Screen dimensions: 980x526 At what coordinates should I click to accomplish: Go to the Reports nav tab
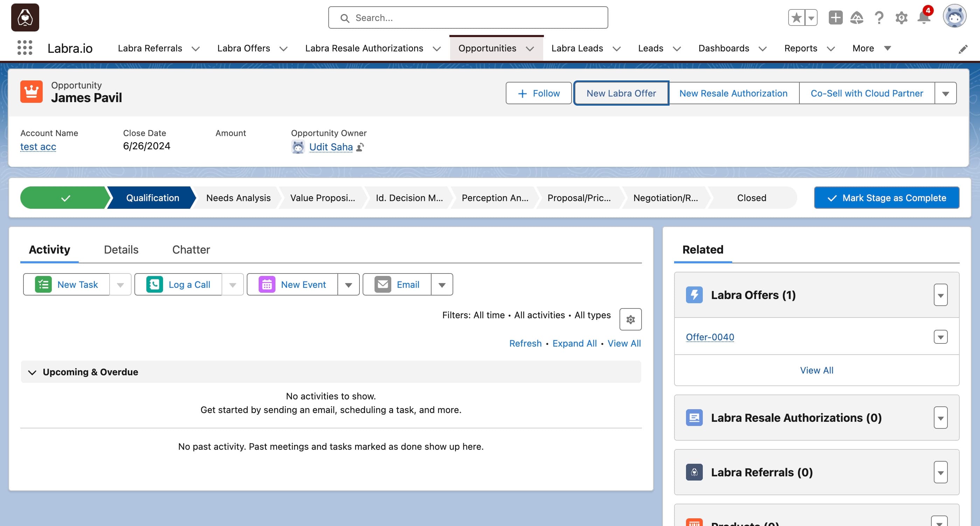click(x=800, y=48)
